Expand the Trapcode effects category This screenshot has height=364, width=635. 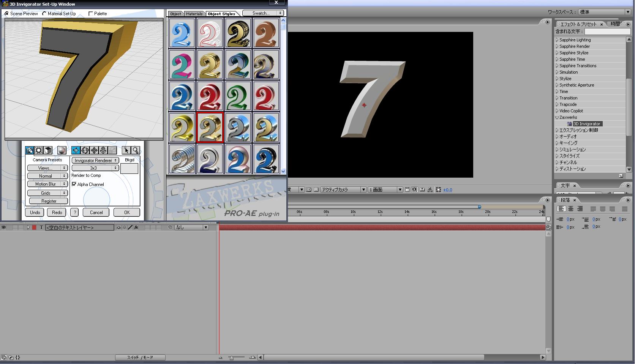pyautogui.click(x=557, y=104)
